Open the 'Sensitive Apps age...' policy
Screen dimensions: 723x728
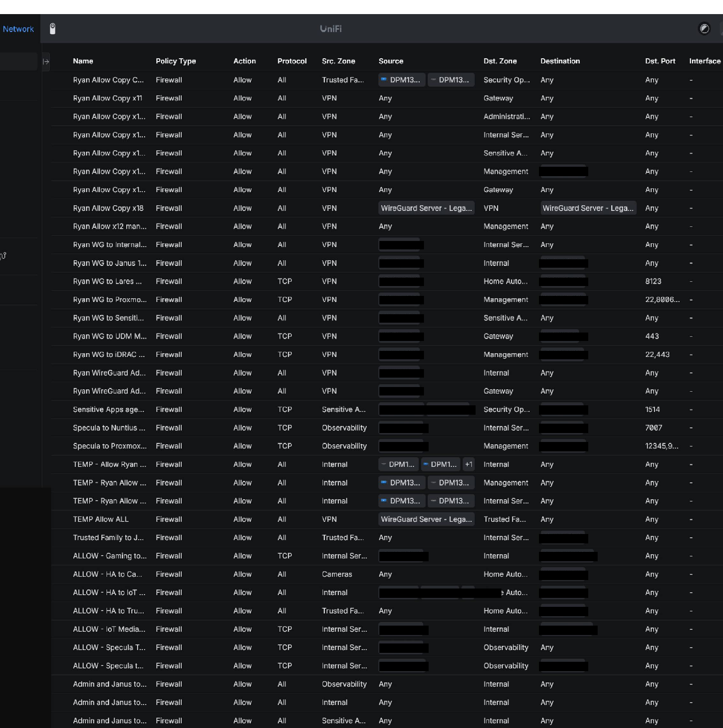108,410
